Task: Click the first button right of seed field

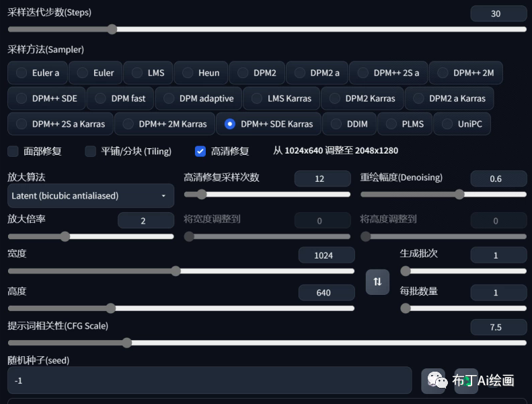Action: pos(433,380)
